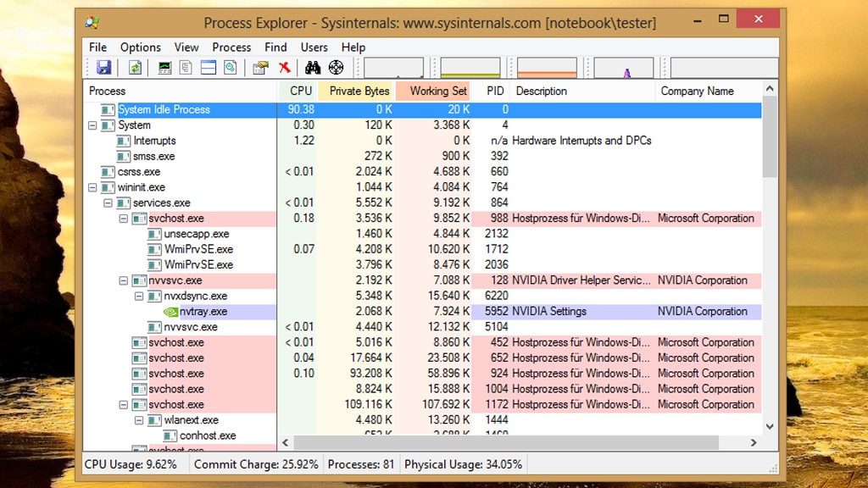Click the horizontal scrollbar right arrow
This screenshot has height=488, width=868.
(753, 442)
